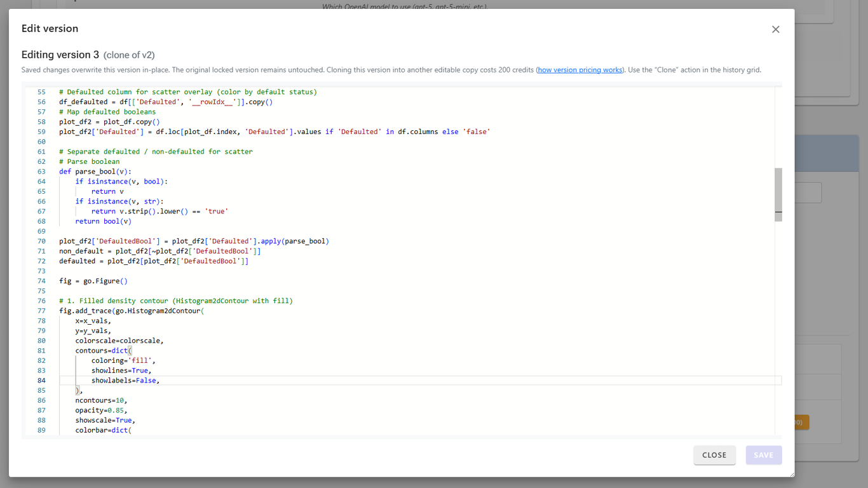Click the SAVE button
Viewport: 868px width, 488px height.
(764, 455)
